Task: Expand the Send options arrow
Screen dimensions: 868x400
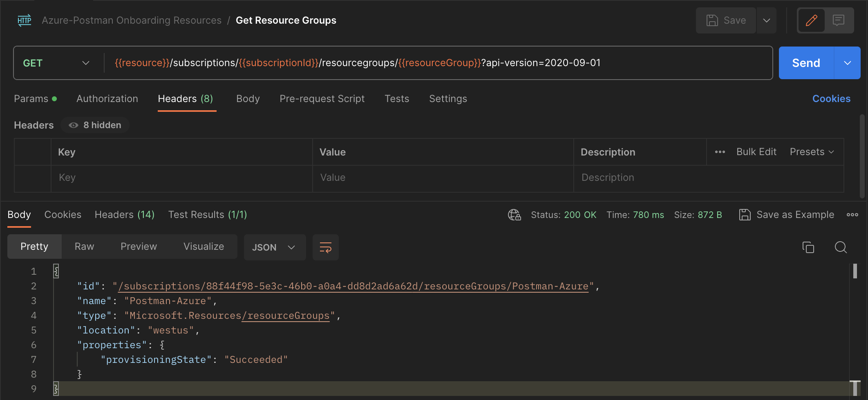Action: click(848, 63)
